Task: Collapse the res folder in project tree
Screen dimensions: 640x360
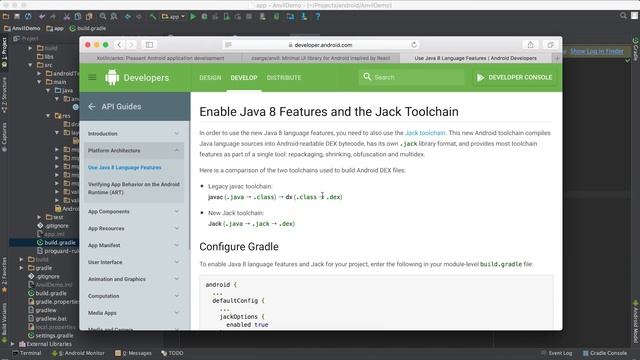Action: (48, 116)
